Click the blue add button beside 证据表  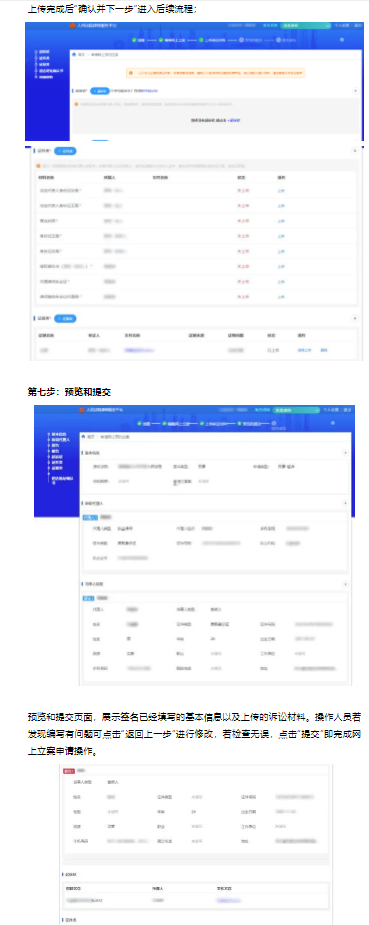65,318
